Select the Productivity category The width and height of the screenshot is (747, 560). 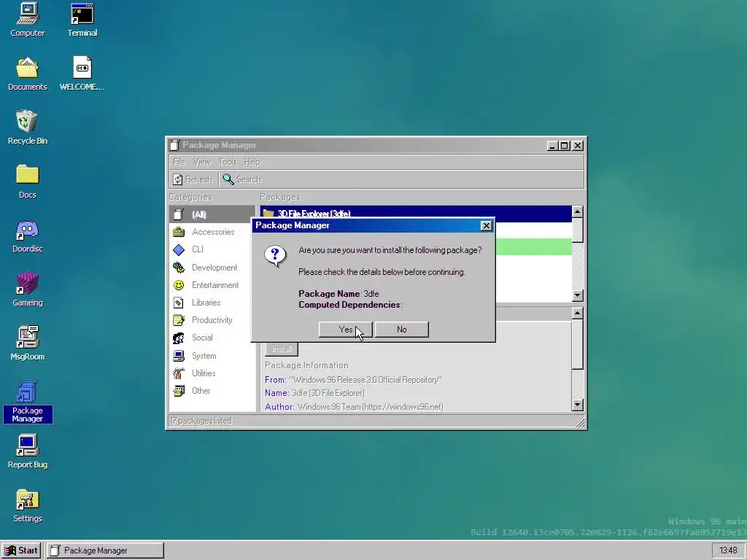pyautogui.click(x=212, y=320)
